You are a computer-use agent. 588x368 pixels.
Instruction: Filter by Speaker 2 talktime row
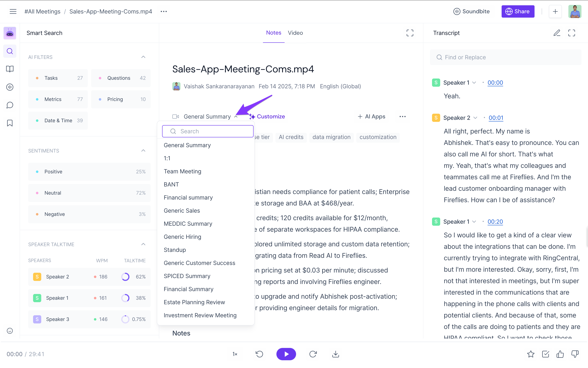tap(89, 277)
